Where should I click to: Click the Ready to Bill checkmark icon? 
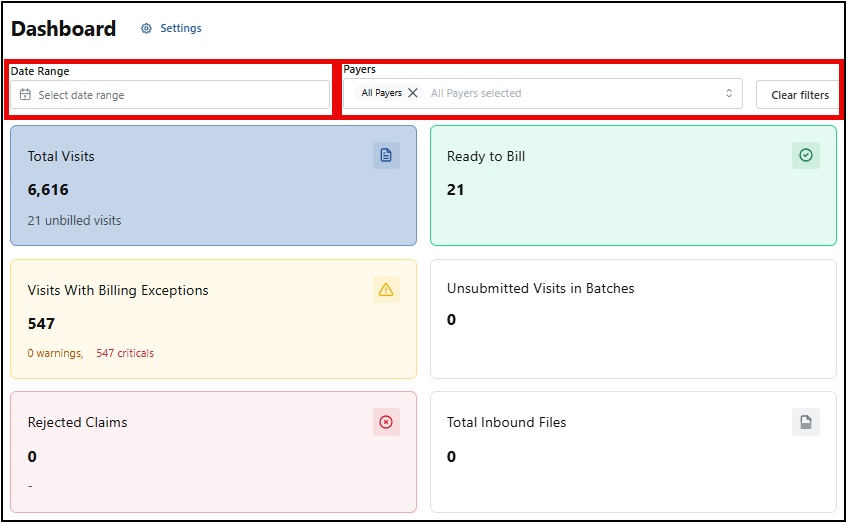pos(806,155)
